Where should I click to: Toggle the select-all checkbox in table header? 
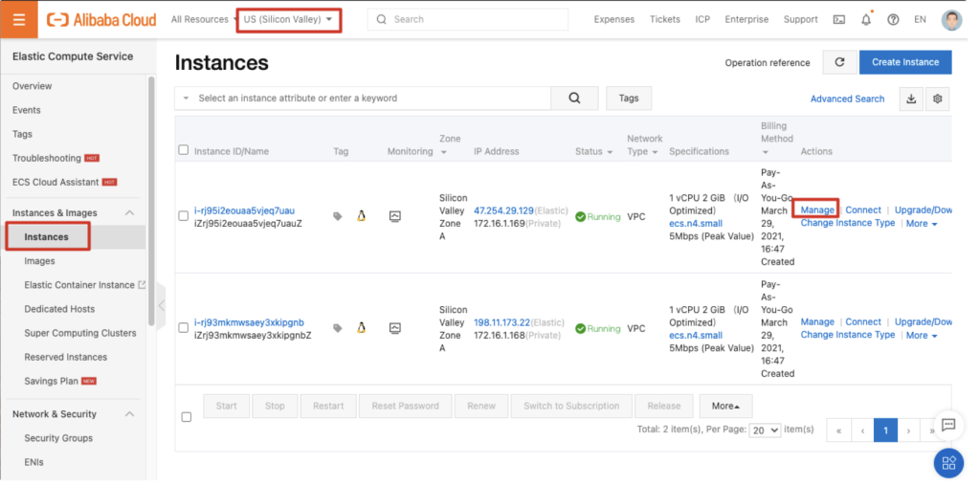tap(183, 150)
